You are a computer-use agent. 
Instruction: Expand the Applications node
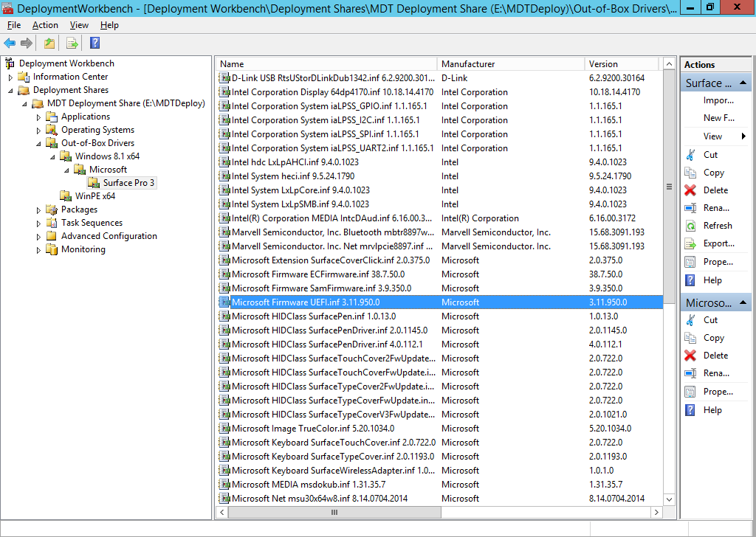pyautogui.click(x=38, y=117)
